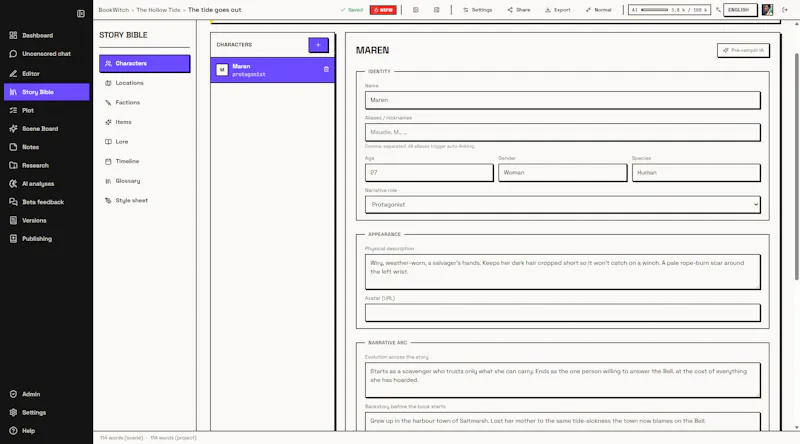Click into the Name field
Image resolution: width=800 pixels, height=444 pixels.
(562, 100)
